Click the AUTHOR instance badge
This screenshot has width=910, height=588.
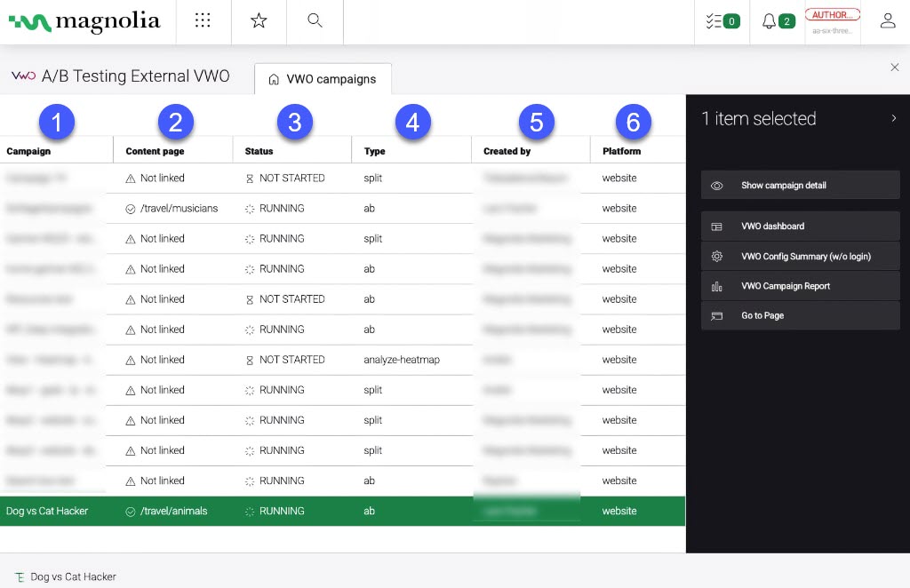833,15
